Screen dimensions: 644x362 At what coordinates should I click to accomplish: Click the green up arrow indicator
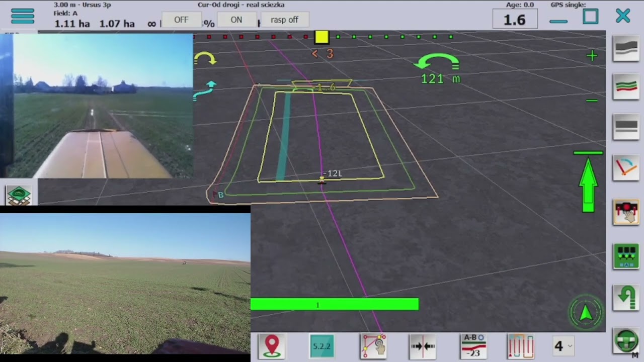coord(588,182)
